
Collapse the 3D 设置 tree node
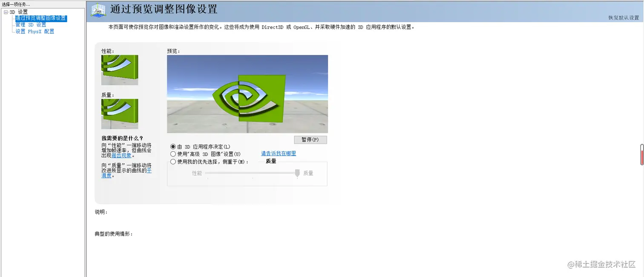[x=6, y=12]
